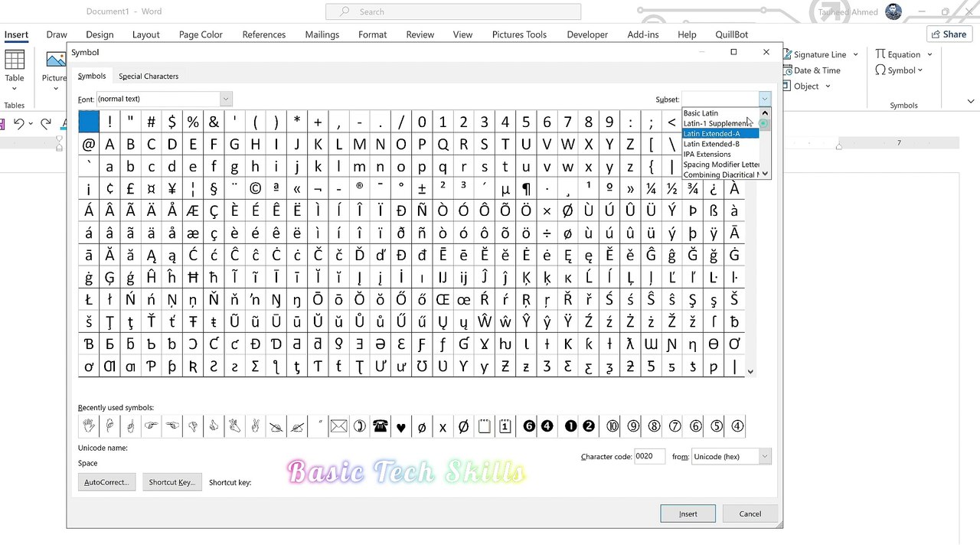The height and width of the screenshot is (551, 980).
Task: Choose the calendar page recently used symbol
Action: pos(505,426)
